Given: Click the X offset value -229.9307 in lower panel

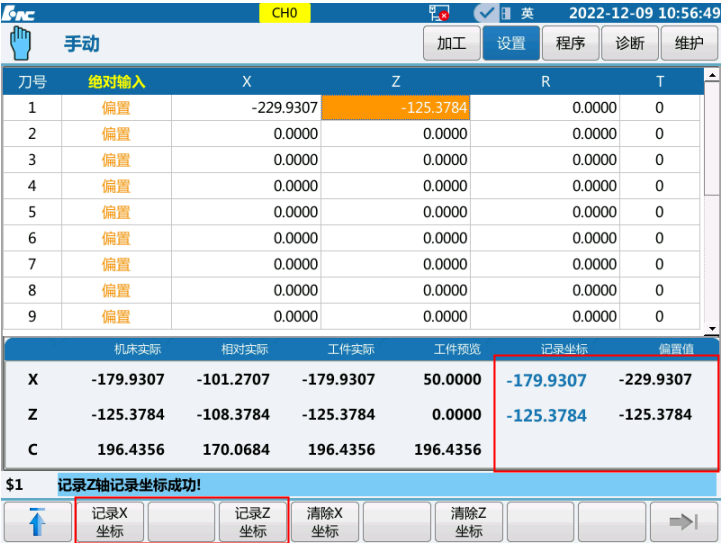Looking at the screenshot, I should 655,379.
